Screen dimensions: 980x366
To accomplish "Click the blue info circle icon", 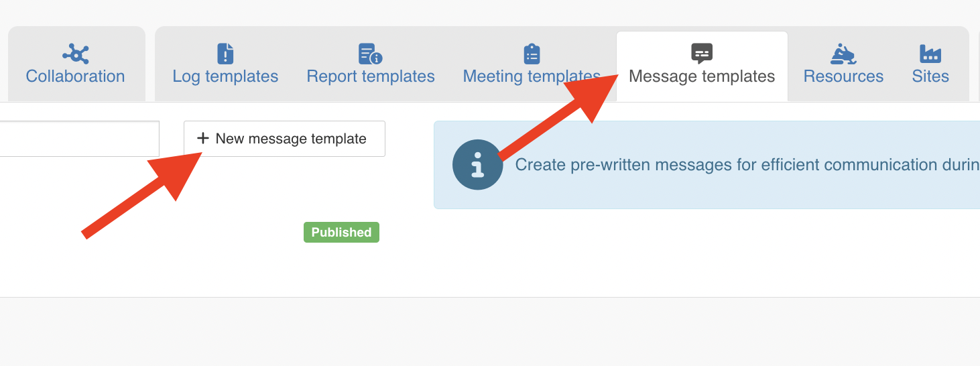I will 477,165.
